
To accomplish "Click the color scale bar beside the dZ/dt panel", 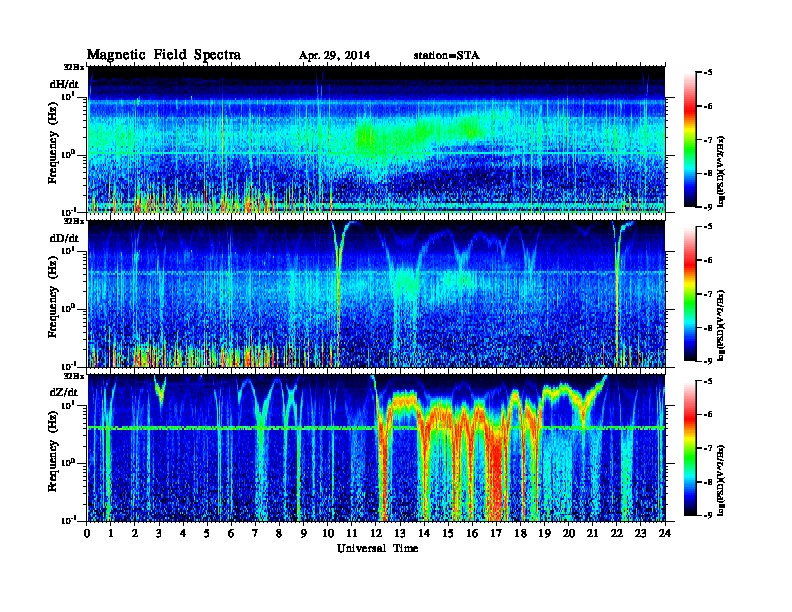I will pyautogui.click(x=689, y=448).
